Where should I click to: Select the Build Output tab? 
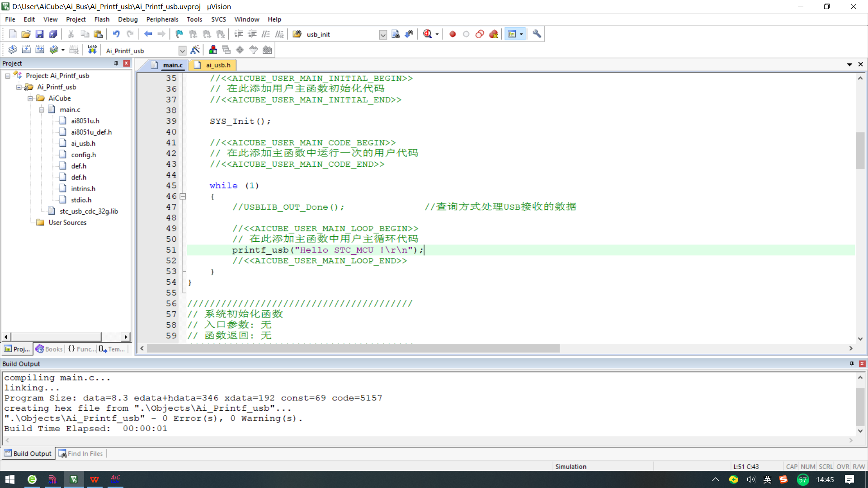(28, 454)
